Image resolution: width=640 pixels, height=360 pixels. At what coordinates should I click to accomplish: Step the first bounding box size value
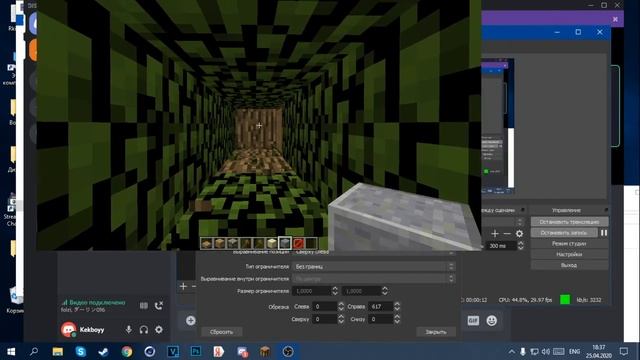click(x=335, y=291)
